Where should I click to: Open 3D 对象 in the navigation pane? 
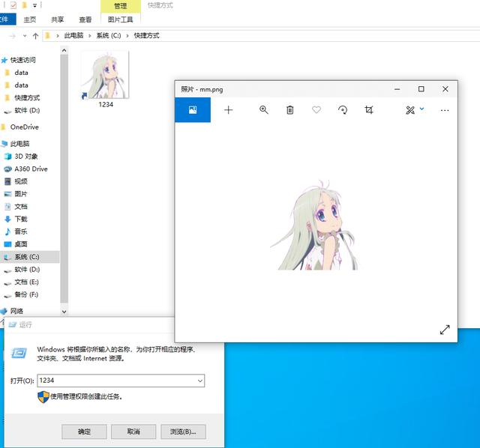point(26,157)
